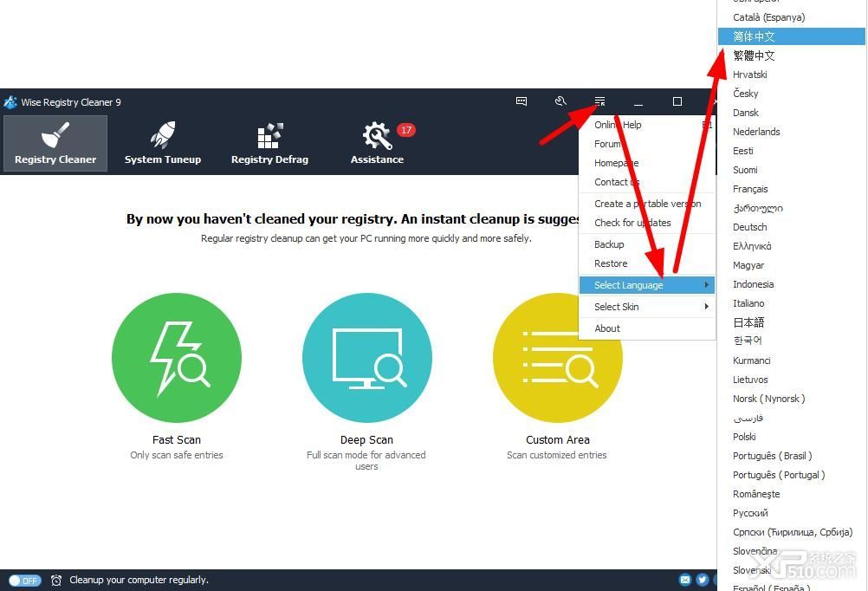
Task: Choose Kurmancî language
Action: coord(792,360)
